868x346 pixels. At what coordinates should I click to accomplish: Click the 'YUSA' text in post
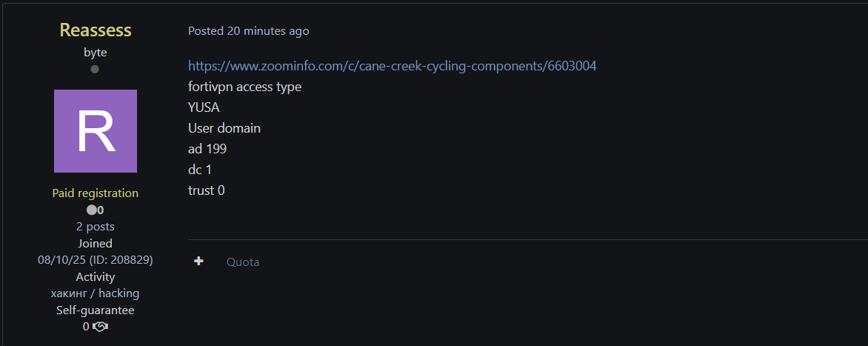(x=204, y=107)
